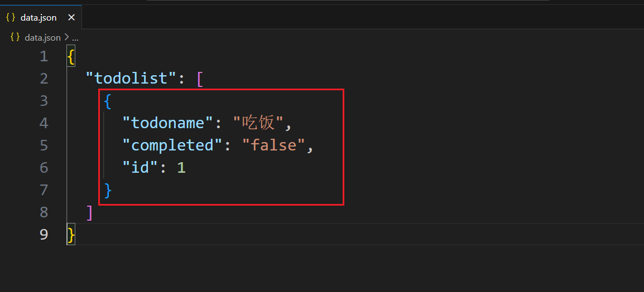Click line number 1 in the gutter
The image size is (644, 292).
pyautogui.click(x=44, y=56)
